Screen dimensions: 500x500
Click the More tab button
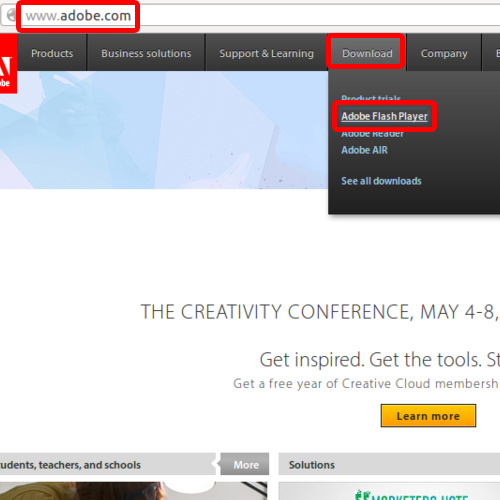coord(245,464)
